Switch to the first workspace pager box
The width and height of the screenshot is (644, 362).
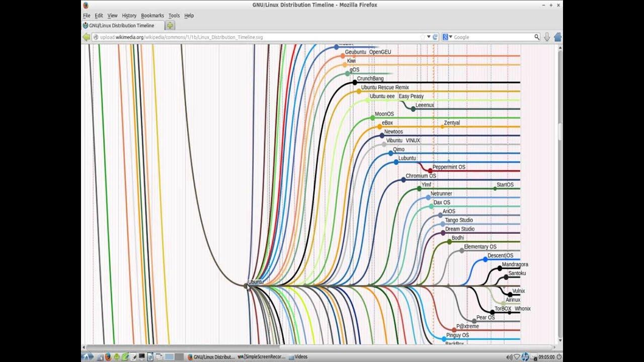coord(169,357)
